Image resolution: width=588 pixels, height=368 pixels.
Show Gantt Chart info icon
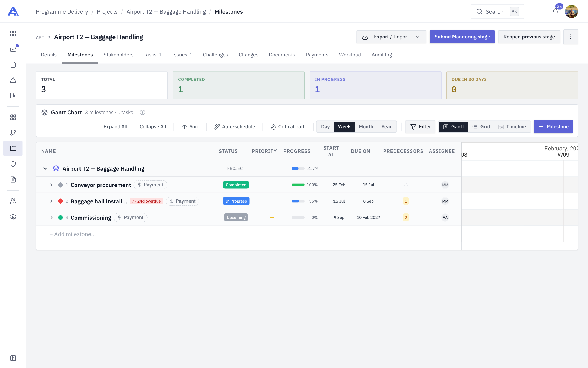point(142,113)
